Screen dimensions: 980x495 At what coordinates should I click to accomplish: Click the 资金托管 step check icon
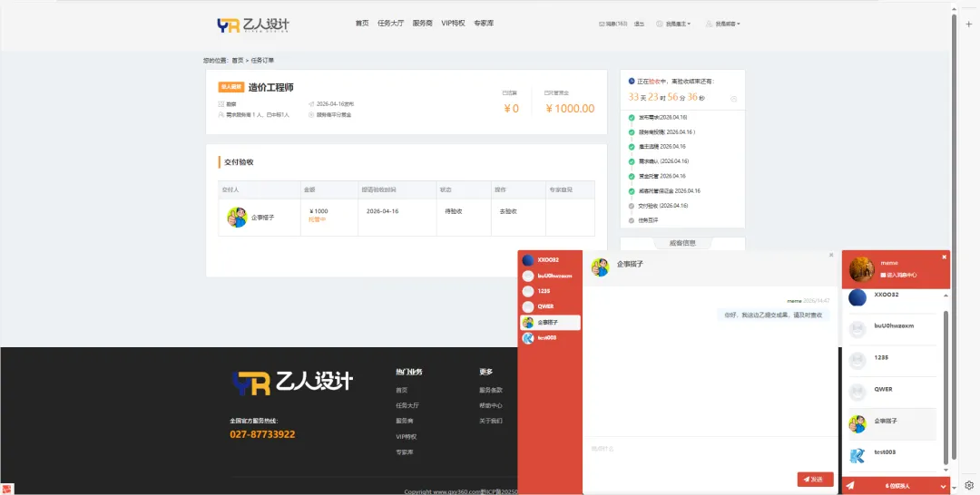pos(632,176)
